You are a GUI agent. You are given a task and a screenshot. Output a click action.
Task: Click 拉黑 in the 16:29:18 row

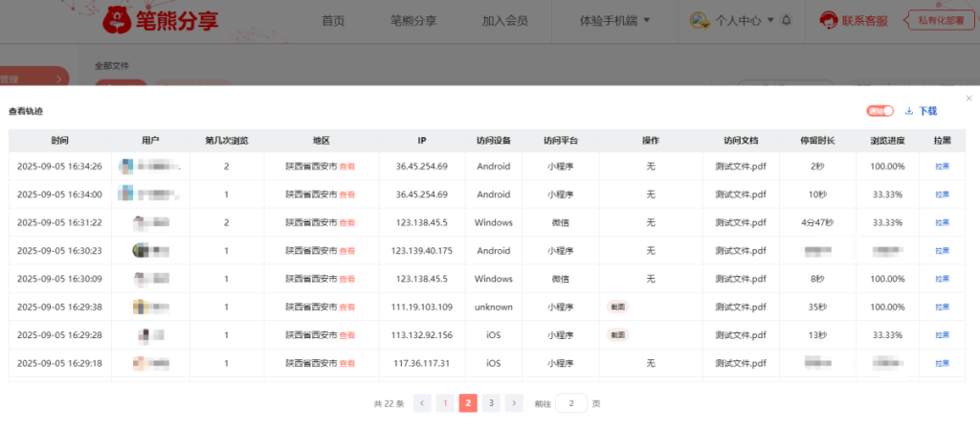[942, 363]
